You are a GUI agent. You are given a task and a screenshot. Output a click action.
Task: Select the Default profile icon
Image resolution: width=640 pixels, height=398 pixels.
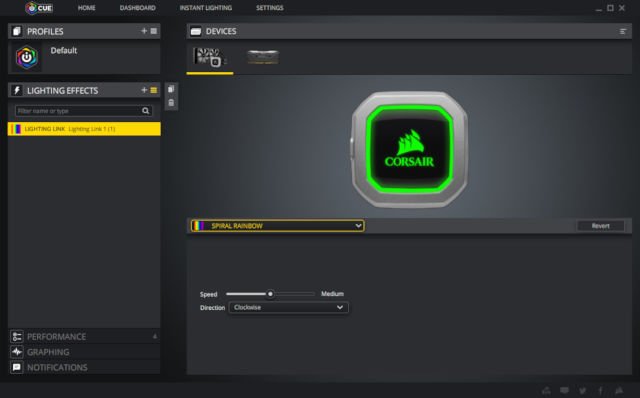tap(27, 58)
